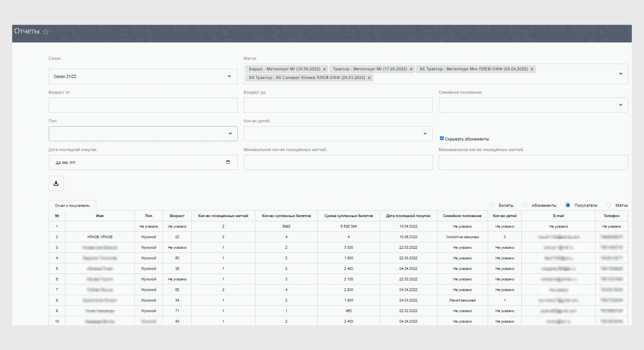Click the Холост/не замужем cell
The height and width of the screenshot is (350, 644).
click(x=462, y=237)
